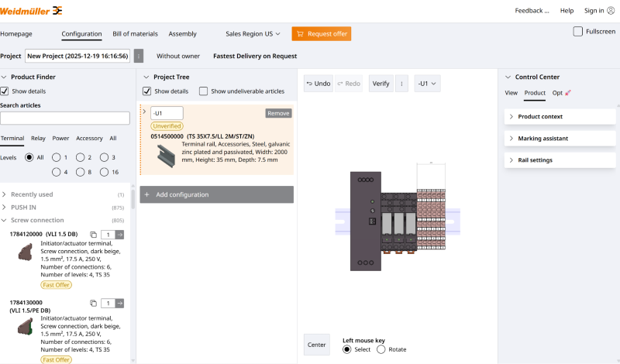Expand Marking assistant section
The height and width of the screenshot is (364, 620).
[560, 139]
